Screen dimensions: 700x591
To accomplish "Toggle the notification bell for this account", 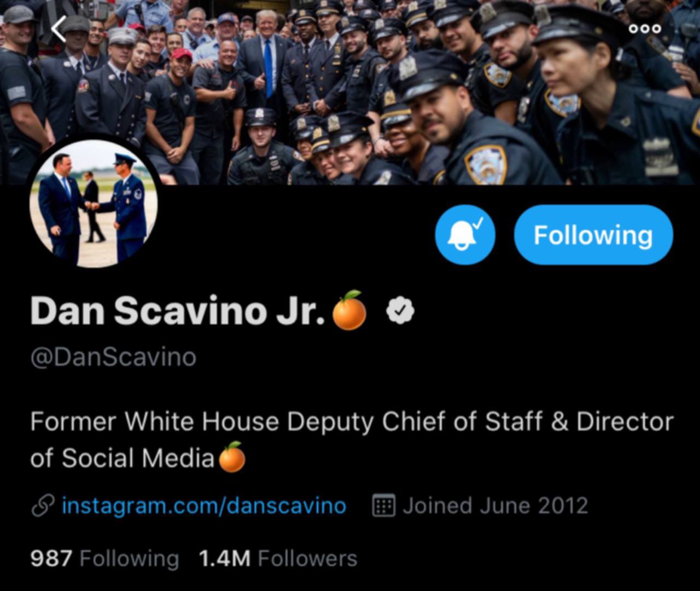I will (x=465, y=235).
